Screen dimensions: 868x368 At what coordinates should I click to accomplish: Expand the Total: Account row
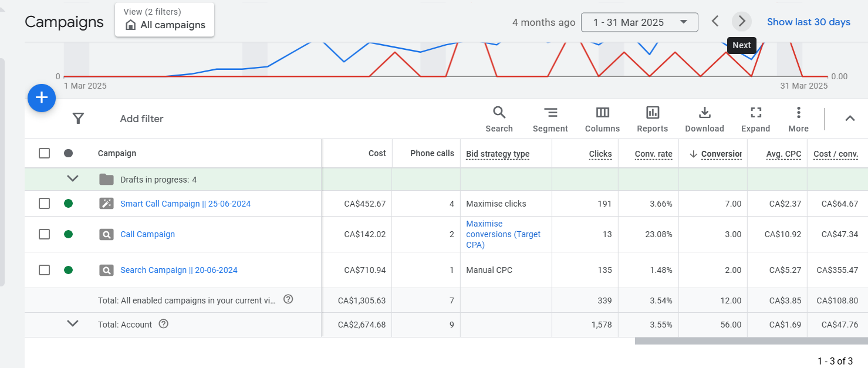[73, 324]
